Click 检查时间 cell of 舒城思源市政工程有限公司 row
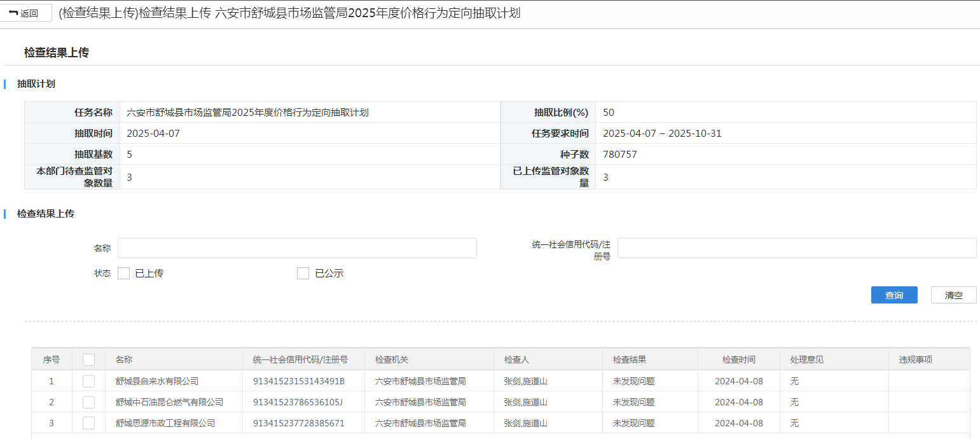 (739, 423)
